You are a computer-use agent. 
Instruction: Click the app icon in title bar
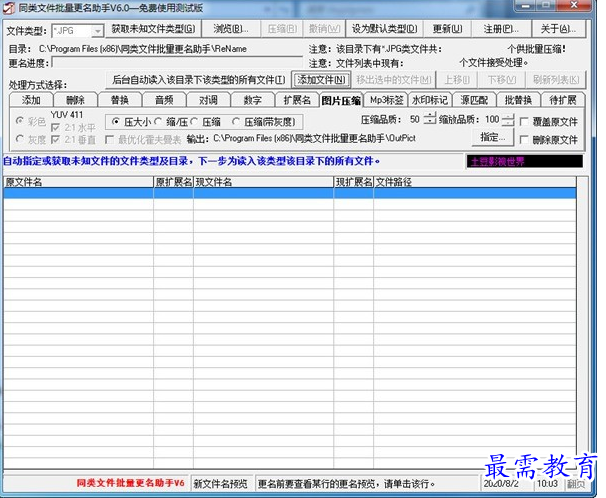(9, 8)
